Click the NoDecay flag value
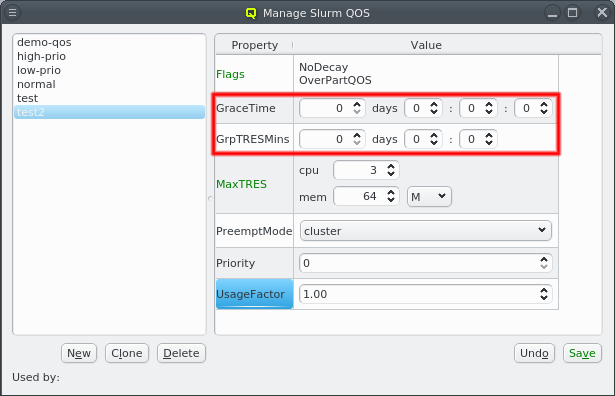Image resolution: width=615 pixels, height=396 pixels. click(x=324, y=67)
